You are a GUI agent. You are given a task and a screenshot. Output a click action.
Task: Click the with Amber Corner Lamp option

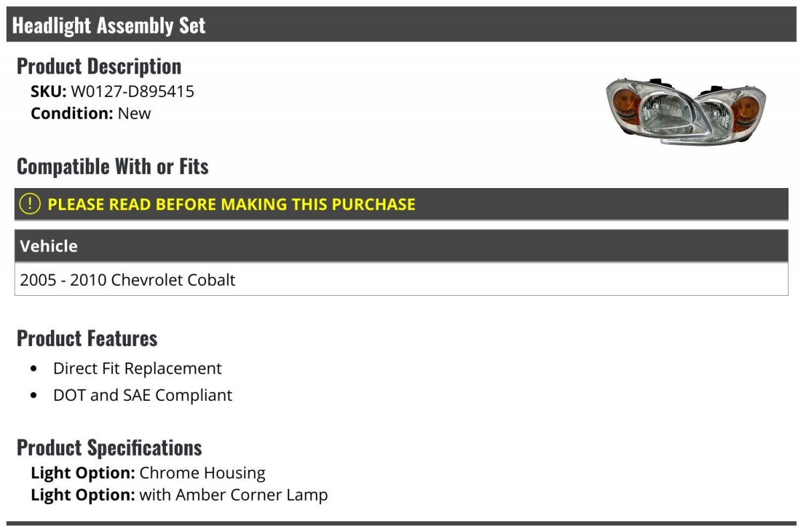234,495
